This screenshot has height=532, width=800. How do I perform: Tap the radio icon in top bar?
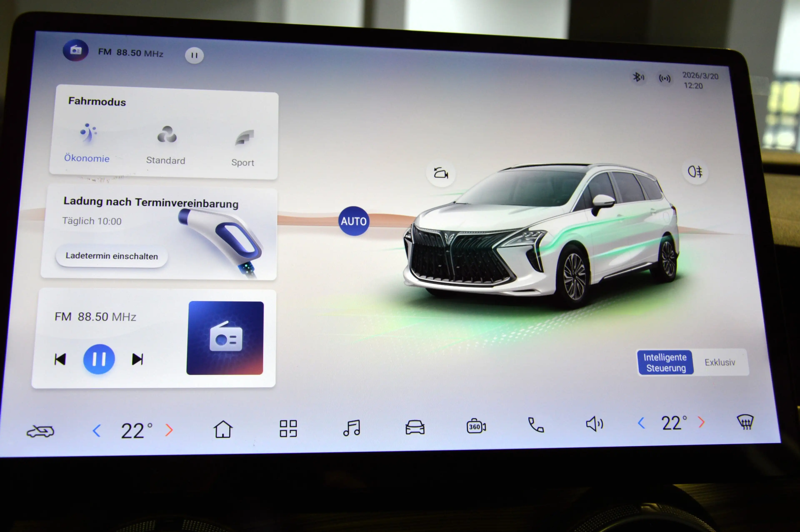tap(76, 50)
